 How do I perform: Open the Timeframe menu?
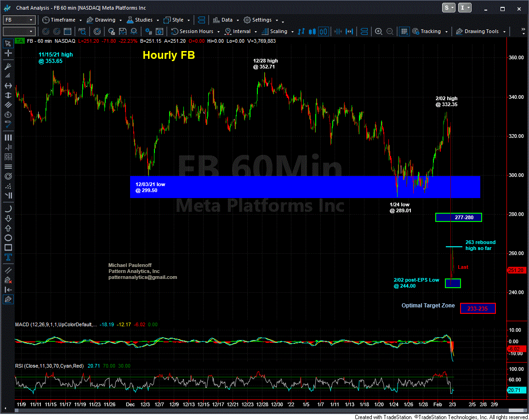59,20
